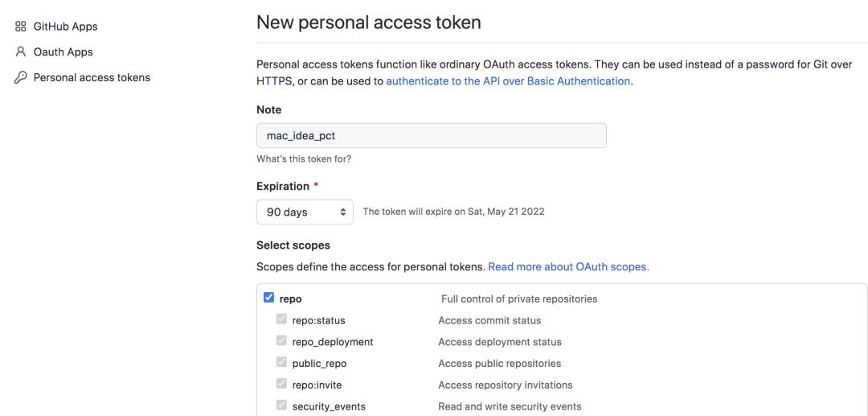The image size is (868, 416).
Task: Click the Oauth Apps person icon
Action: point(21,52)
